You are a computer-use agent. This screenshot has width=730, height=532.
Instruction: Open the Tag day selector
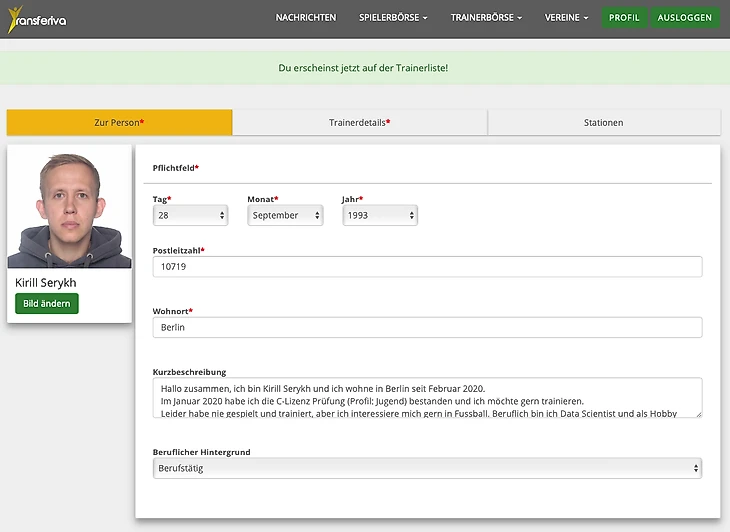coord(190,215)
